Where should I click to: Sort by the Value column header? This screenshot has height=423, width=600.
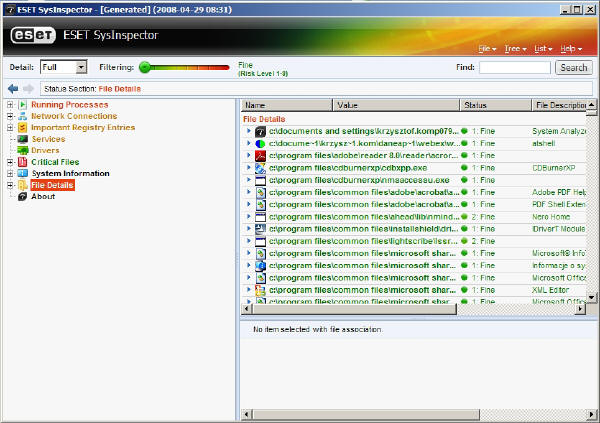pos(396,105)
